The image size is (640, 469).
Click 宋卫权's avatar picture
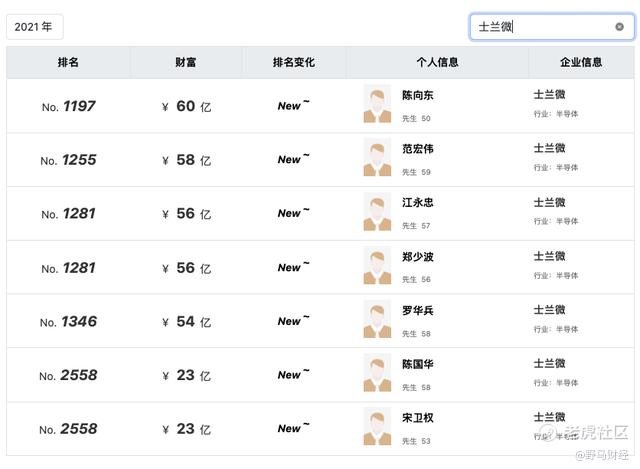point(377,428)
